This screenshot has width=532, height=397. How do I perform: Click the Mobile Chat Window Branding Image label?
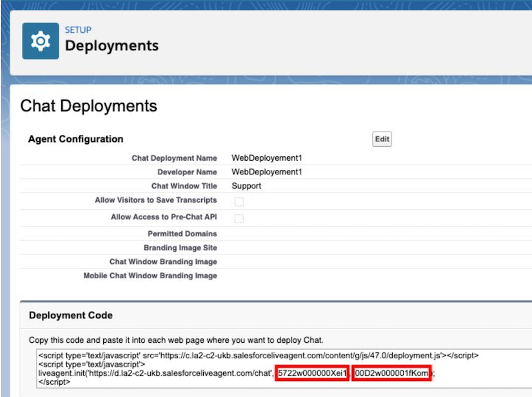[150, 276]
